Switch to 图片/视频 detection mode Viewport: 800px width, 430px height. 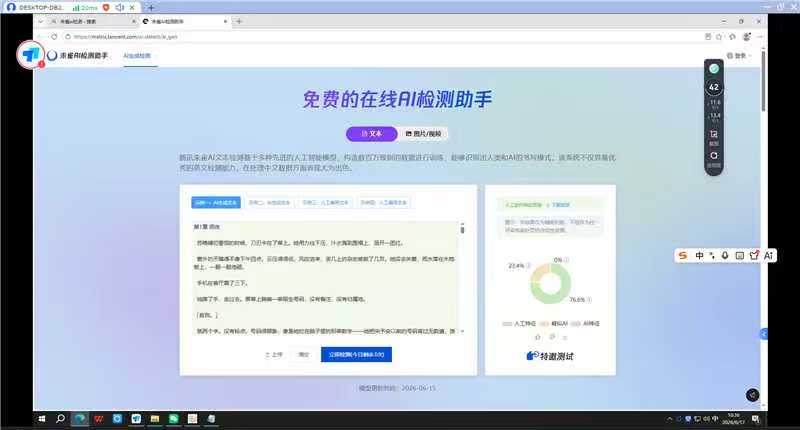pos(423,134)
